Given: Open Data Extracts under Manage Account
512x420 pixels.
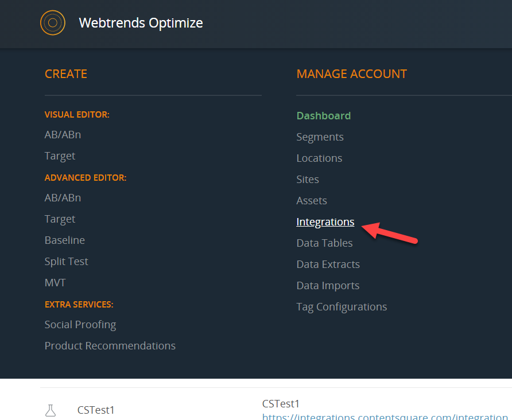Looking at the screenshot, I should tap(328, 264).
